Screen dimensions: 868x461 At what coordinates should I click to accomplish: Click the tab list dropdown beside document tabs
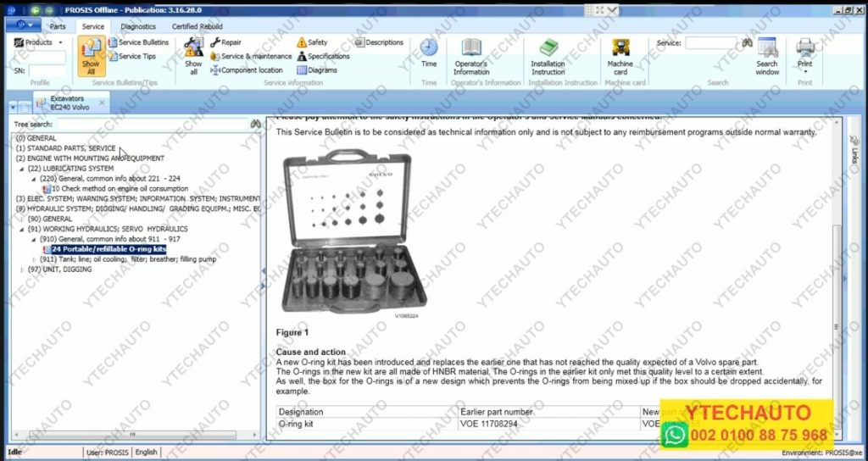[x=14, y=106]
